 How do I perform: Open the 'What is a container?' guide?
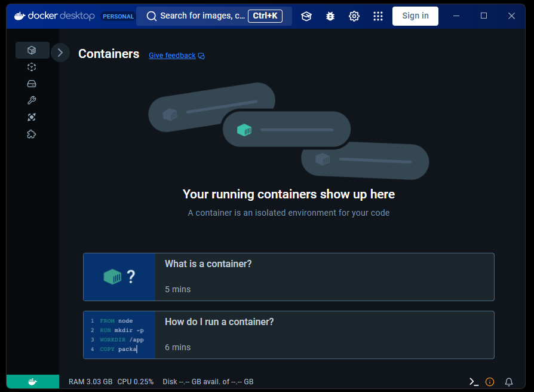coord(289,277)
